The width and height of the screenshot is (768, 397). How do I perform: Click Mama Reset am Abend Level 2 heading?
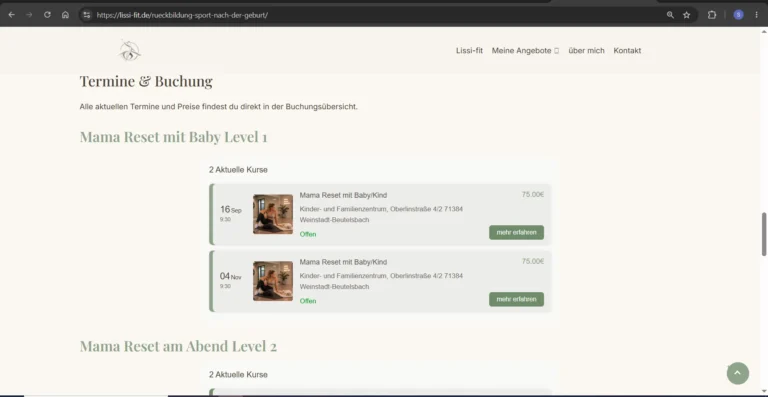tap(178, 346)
